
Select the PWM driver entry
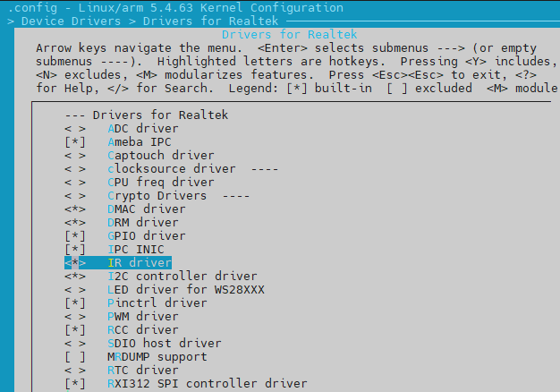[x=142, y=317]
